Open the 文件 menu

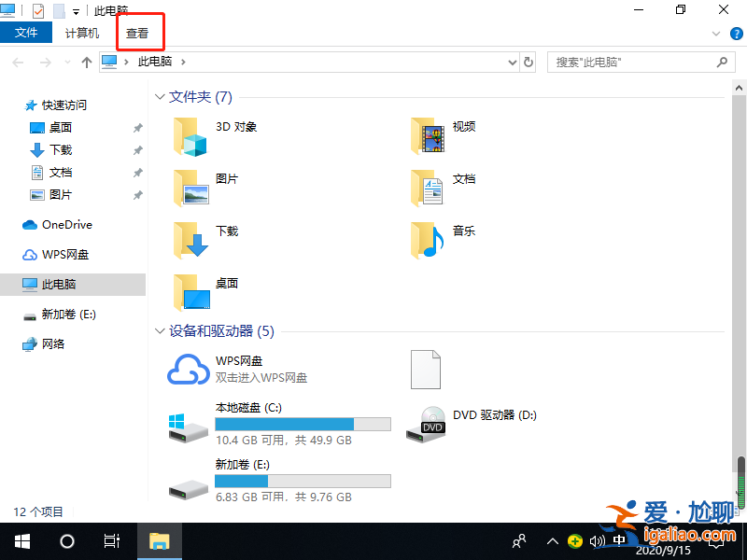point(26,33)
